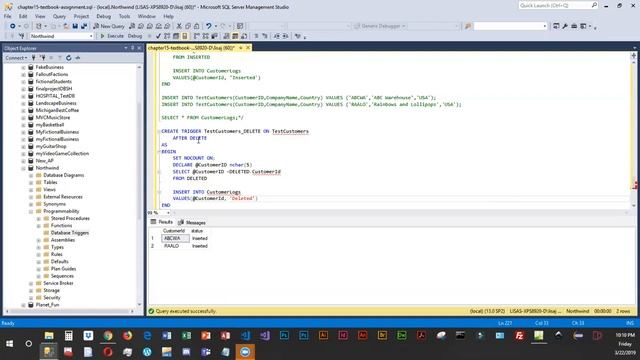The image size is (640, 360).
Task: Comment out the selected lines icon
Action: [256, 36]
